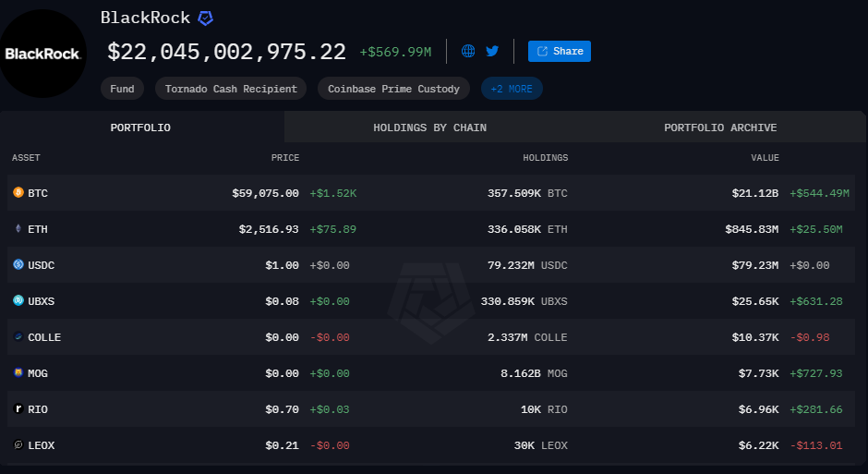Viewport: 868px width, 474px height.
Task: Click the VALUE column header
Action: tap(765, 158)
